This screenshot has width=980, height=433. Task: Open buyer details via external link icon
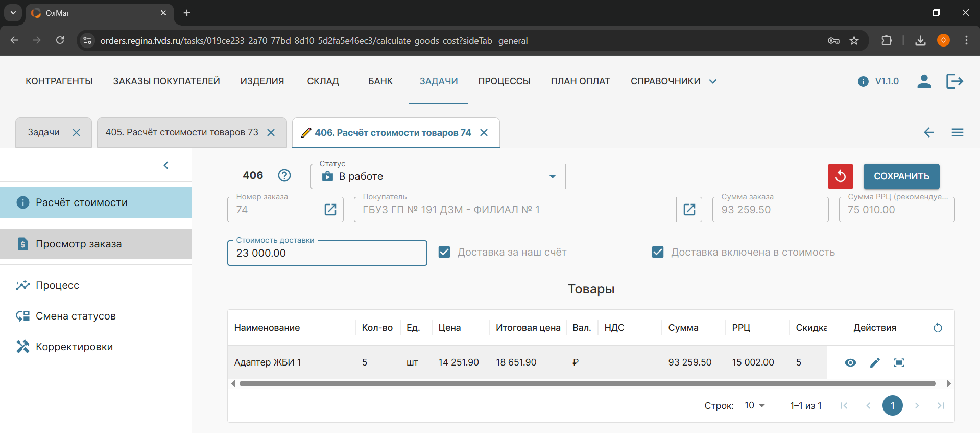pos(689,210)
